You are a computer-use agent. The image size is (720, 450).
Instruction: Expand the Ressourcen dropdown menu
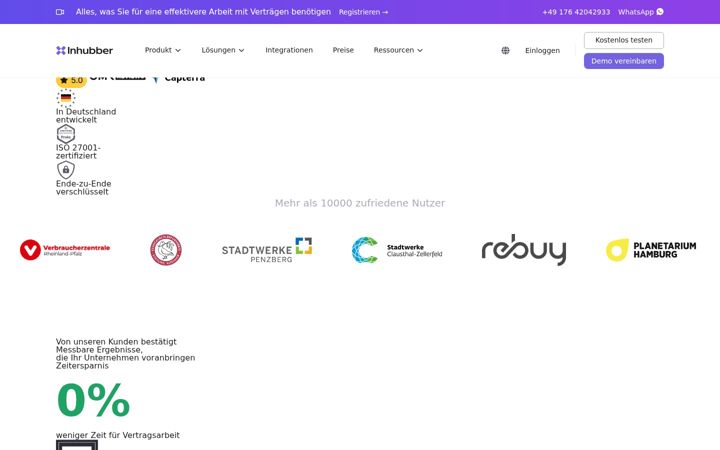[x=398, y=50]
